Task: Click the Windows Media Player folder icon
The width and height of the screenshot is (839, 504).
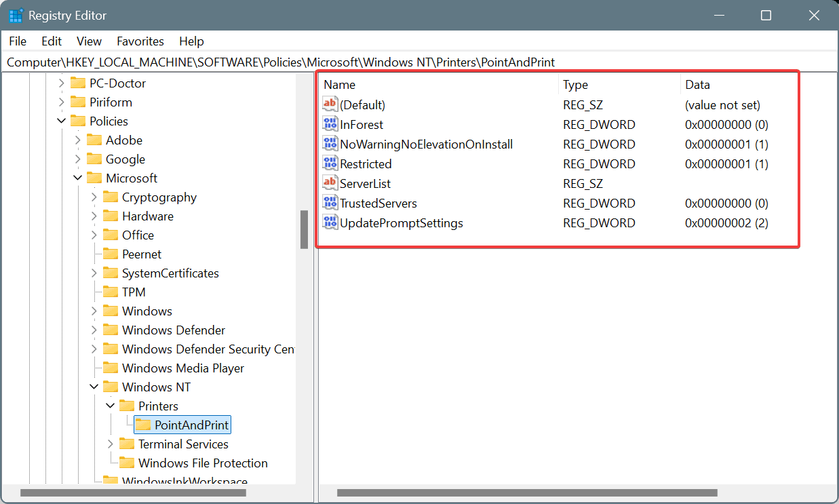Action: pyautogui.click(x=111, y=368)
